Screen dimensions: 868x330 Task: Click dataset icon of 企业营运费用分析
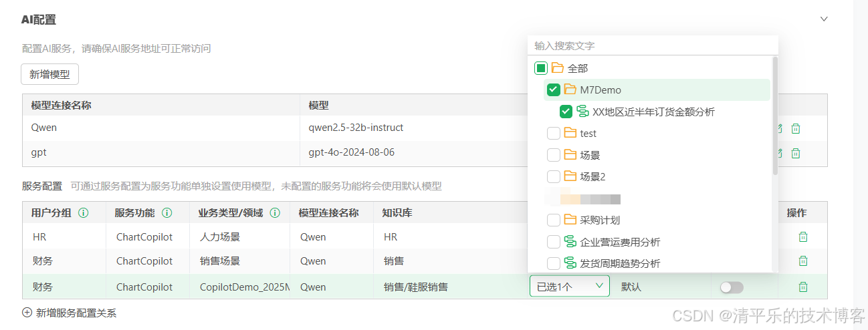click(570, 242)
